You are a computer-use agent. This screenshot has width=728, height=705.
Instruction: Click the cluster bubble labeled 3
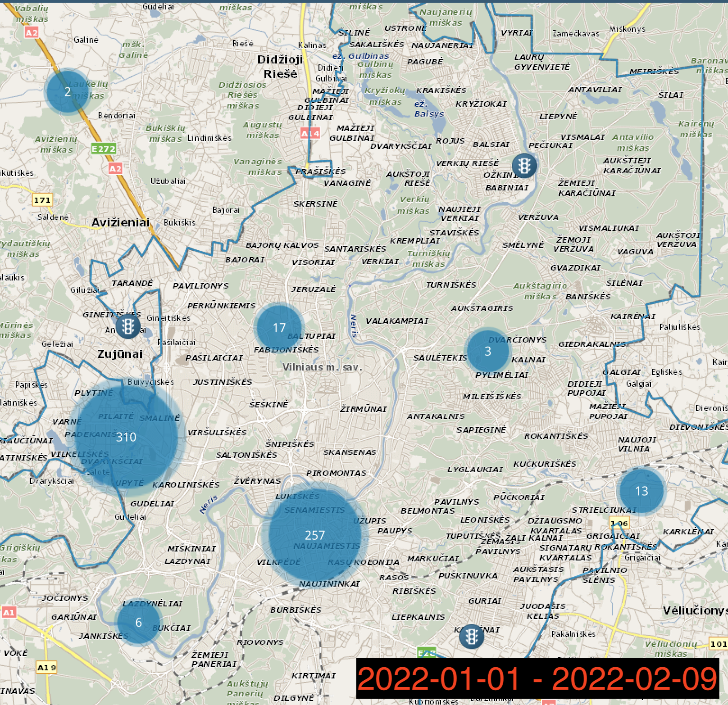487,351
